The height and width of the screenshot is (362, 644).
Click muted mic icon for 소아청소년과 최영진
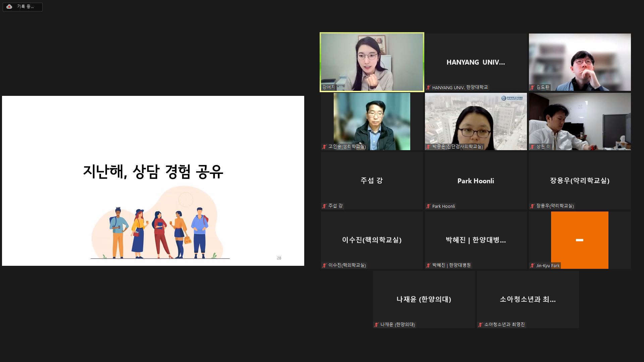480,325
